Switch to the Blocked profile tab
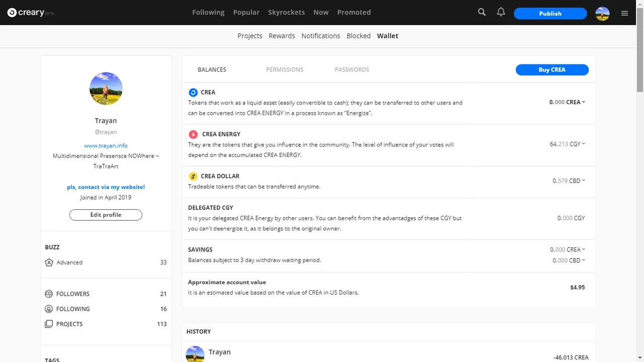644x362 pixels. point(359,36)
